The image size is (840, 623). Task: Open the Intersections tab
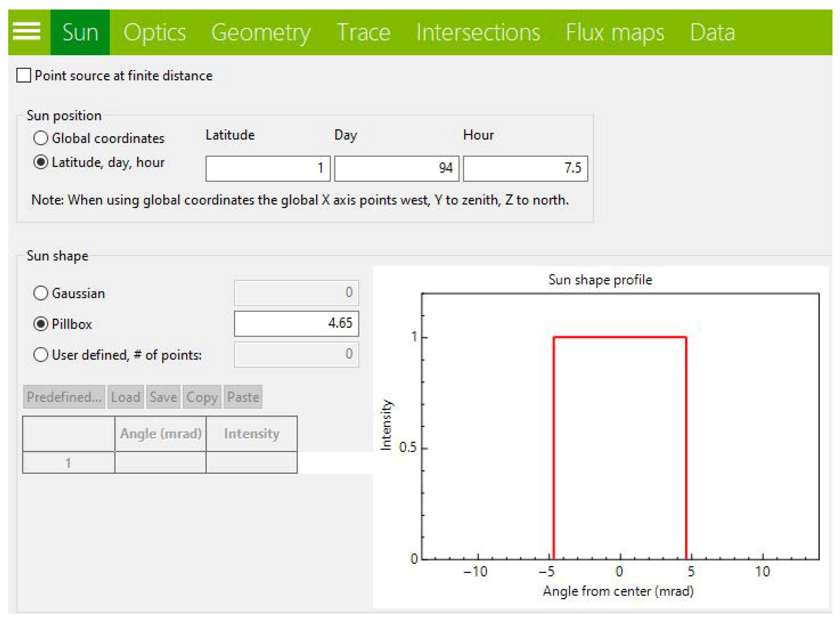[478, 32]
